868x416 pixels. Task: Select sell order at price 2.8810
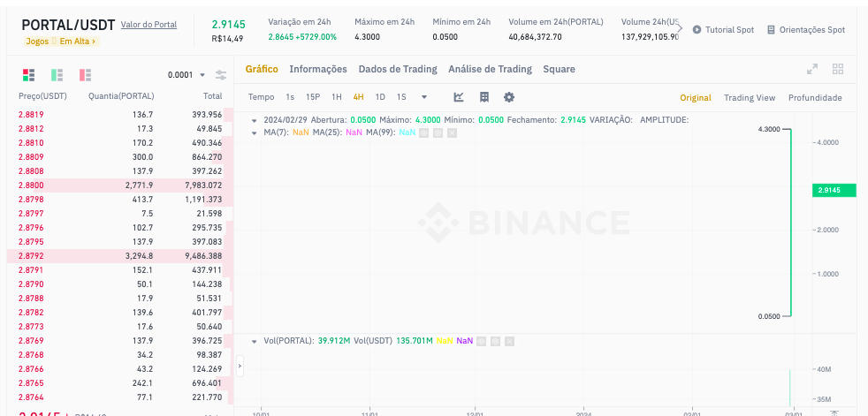click(x=120, y=143)
